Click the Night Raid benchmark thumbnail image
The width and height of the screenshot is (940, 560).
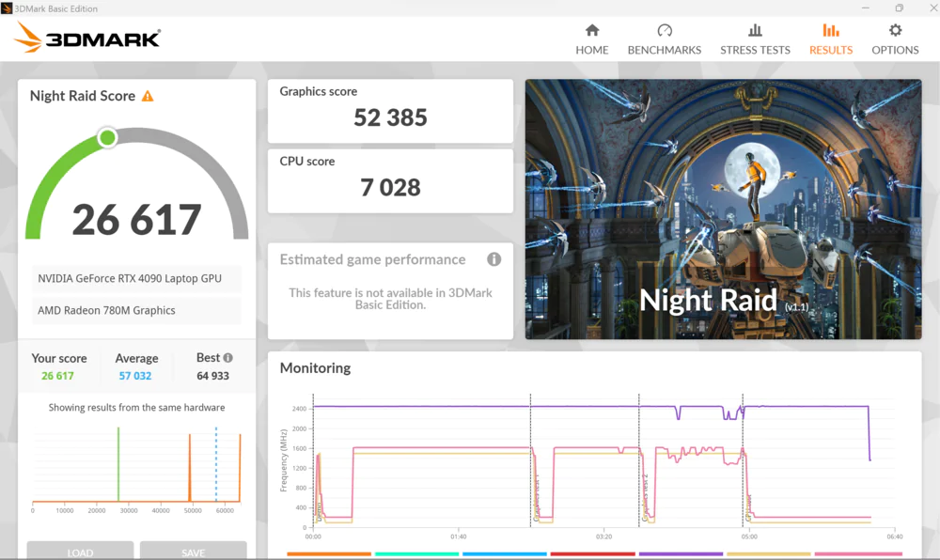(723, 209)
